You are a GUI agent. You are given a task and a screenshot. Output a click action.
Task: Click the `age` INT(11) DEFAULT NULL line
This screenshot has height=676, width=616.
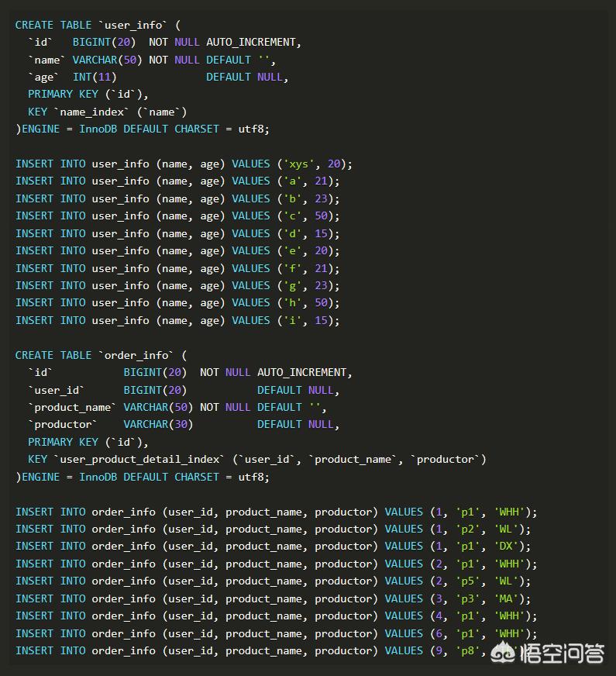tap(157, 78)
